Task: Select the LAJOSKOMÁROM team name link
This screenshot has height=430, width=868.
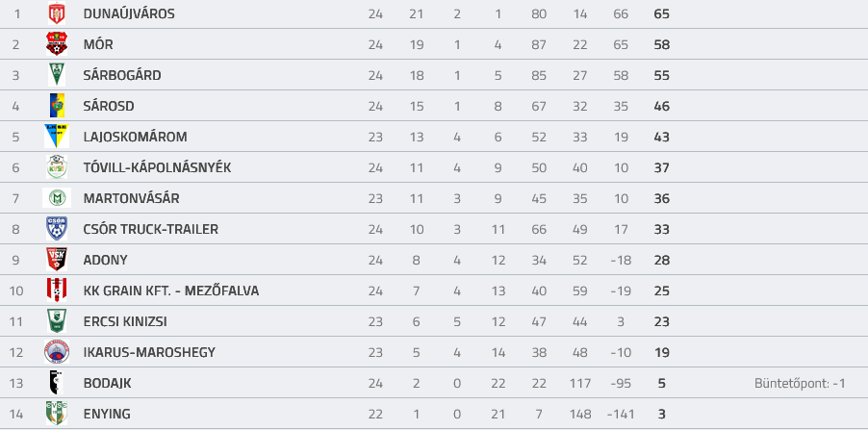Action: pyautogui.click(x=135, y=137)
